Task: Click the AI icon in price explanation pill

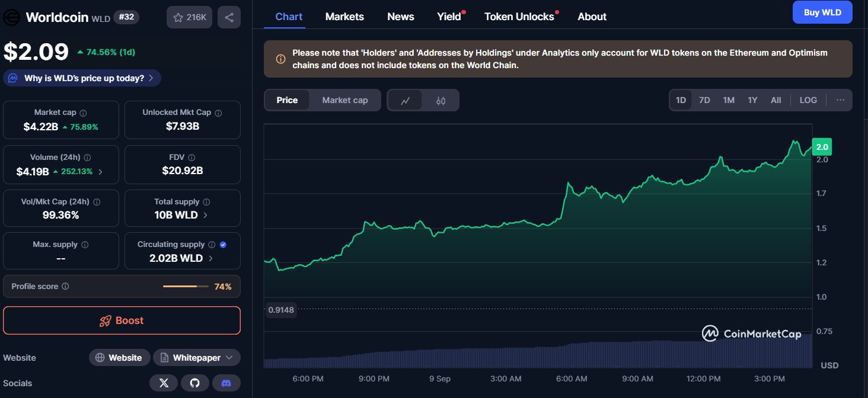Action: coord(13,78)
